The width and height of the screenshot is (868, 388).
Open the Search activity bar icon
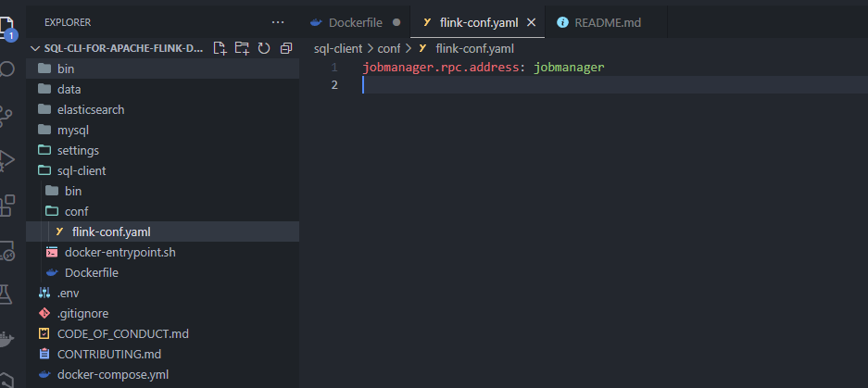tap(6, 70)
